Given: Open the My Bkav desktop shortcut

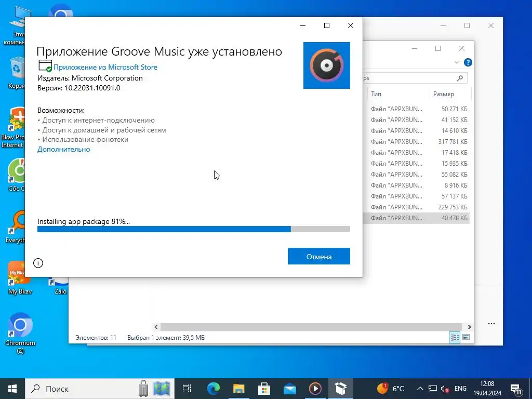Looking at the screenshot, I should tap(20, 277).
